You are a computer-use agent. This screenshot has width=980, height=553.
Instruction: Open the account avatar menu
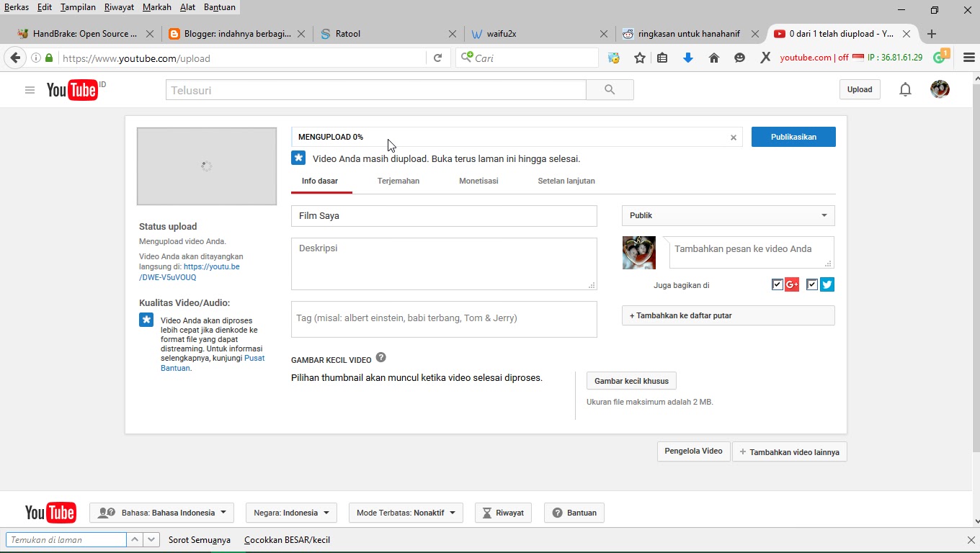coord(940,89)
